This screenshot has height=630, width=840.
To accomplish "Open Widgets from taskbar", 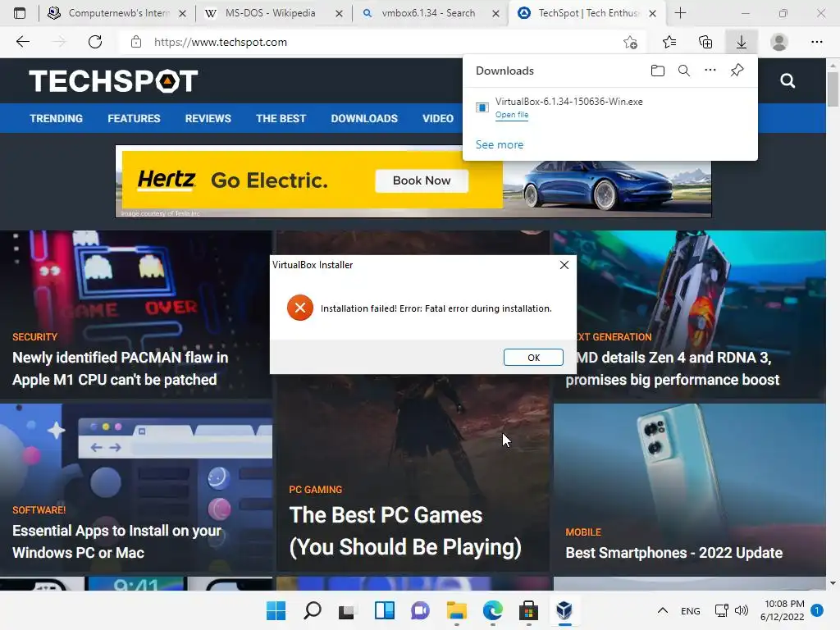I will (384, 610).
